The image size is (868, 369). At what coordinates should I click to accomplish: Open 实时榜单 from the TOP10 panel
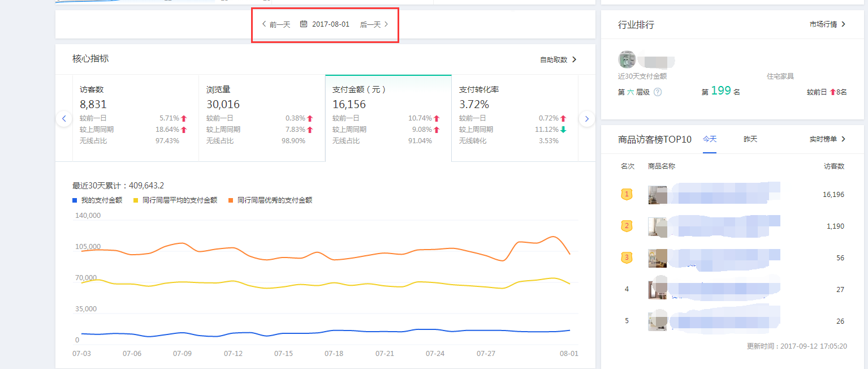(827, 139)
